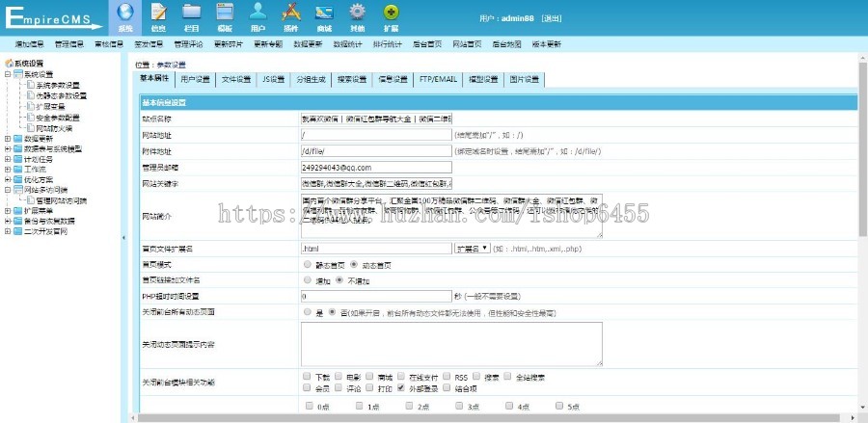868x423 pixels.
Task: Open the 模板 window icon in top nav
Action: click(225, 13)
